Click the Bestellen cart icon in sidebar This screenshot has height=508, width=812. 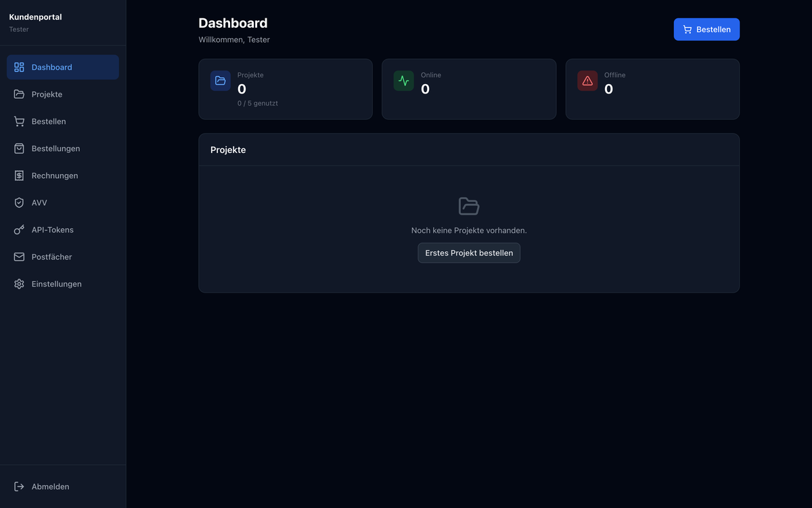19,121
